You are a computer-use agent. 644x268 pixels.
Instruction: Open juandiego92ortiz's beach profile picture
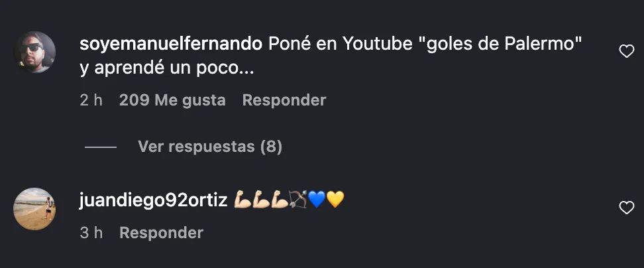(34, 209)
